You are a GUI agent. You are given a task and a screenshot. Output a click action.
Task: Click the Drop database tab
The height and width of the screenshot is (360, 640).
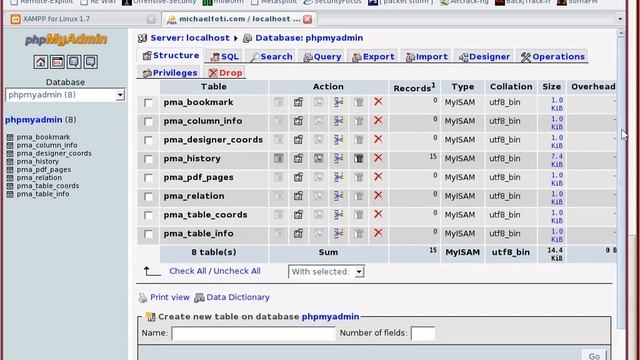[x=225, y=73]
